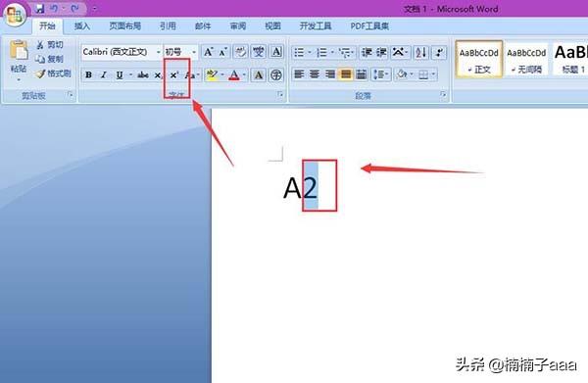
Task: Open the 审阅 tab
Action: pos(238,25)
